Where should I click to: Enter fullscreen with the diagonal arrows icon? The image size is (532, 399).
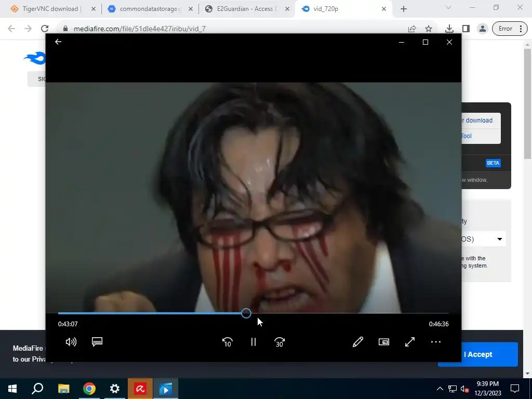coord(410,342)
